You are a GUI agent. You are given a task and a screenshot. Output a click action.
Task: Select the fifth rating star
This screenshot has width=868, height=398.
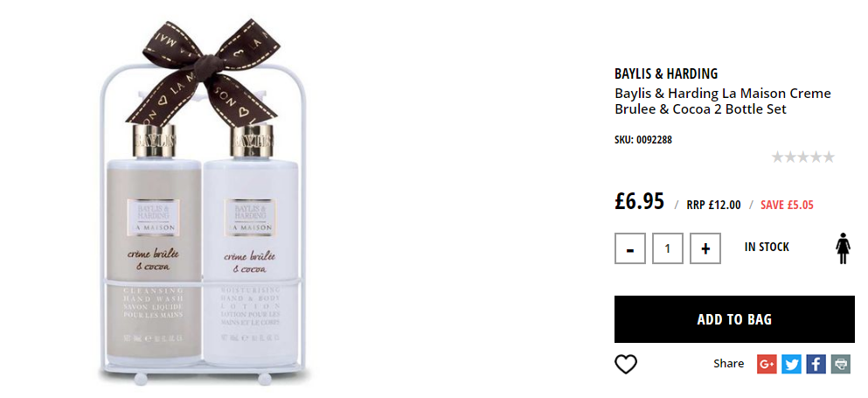tap(828, 157)
